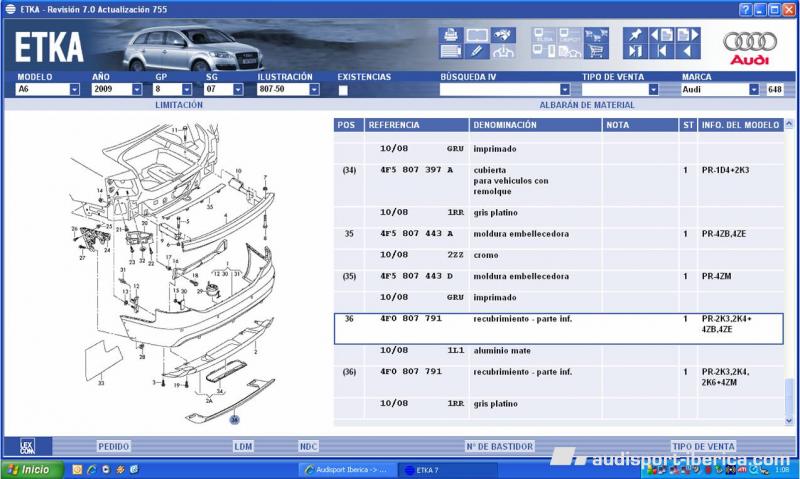Screen dimensions: 800x479
Task: Click the Nº de Bastidor button
Action: (499, 447)
